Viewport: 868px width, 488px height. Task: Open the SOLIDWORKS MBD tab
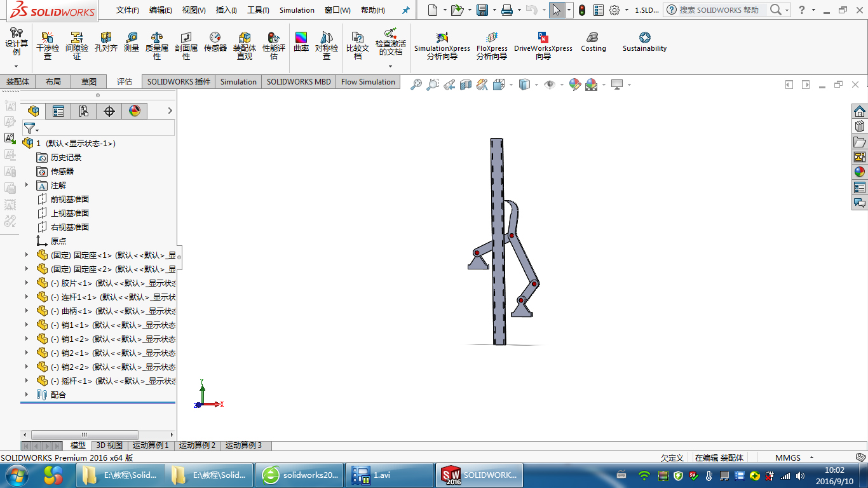[299, 82]
